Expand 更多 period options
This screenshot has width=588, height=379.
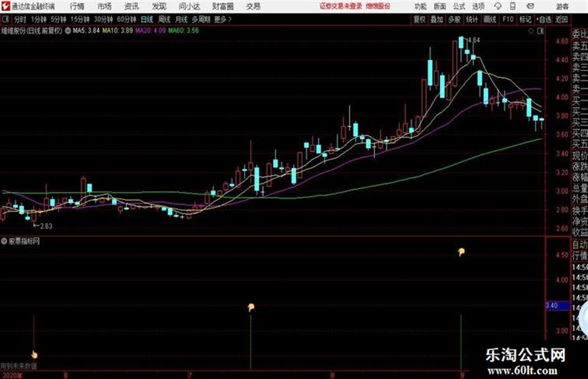223,19
